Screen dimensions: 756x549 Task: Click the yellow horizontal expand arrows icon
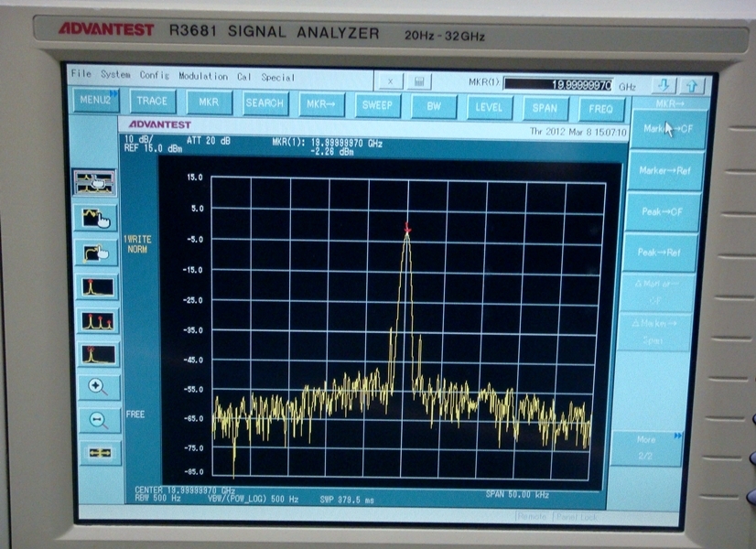(x=100, y=453)
